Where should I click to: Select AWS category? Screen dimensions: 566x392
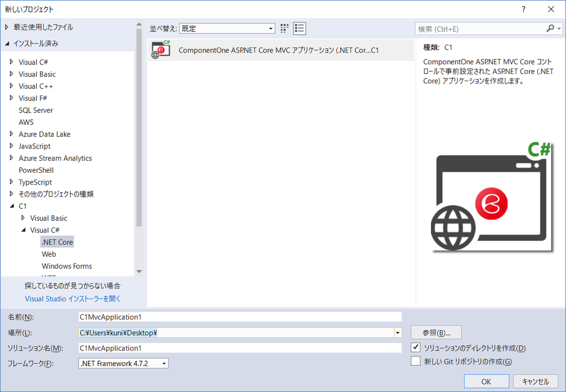coord(26,122)
